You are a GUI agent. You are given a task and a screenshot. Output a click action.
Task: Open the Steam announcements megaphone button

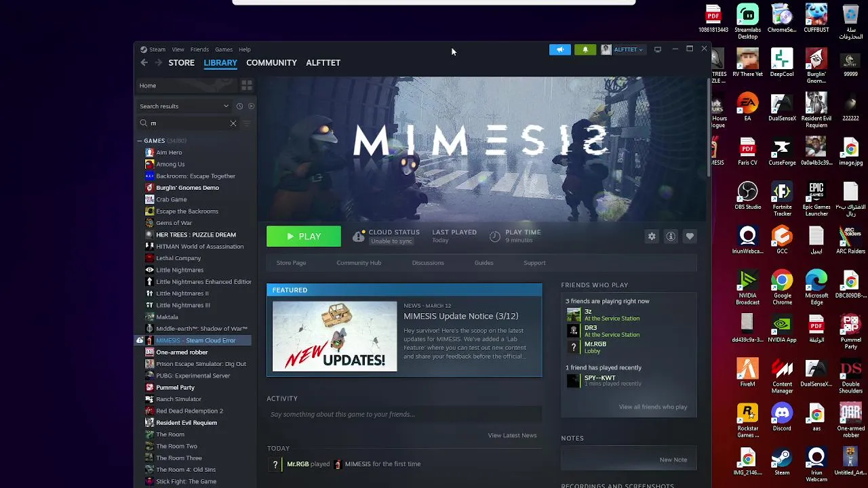coord(560,49)
